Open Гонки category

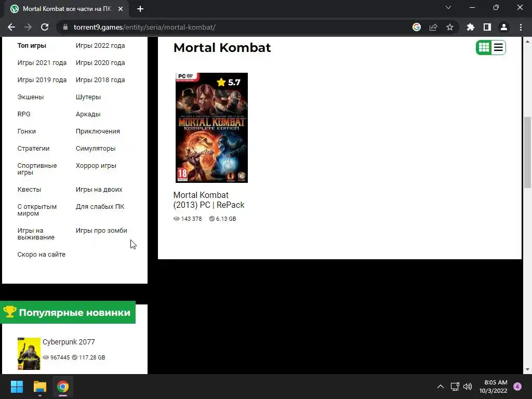26,131
